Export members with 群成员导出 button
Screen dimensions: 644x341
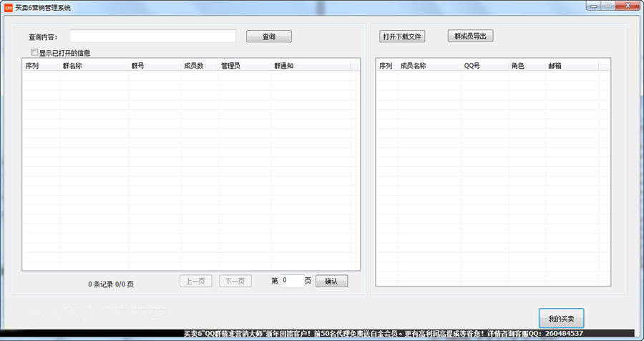[x=470, y=36]
